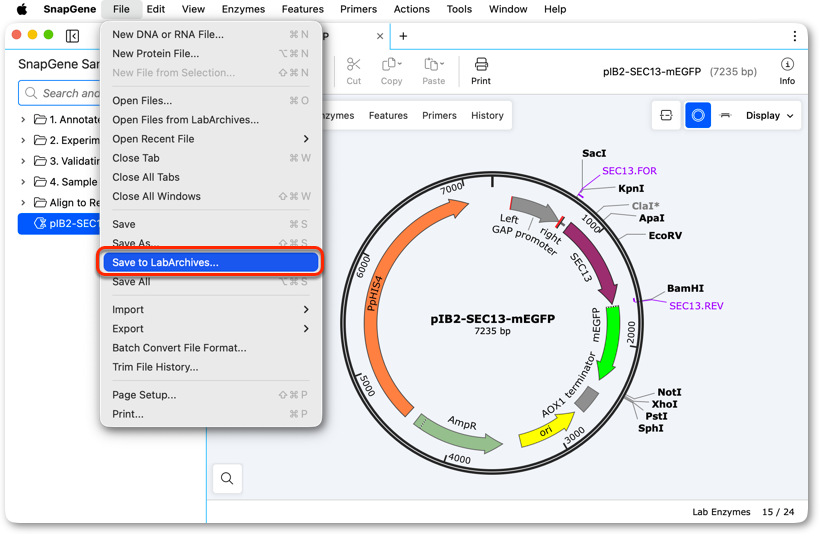This screenshot has height=534, width=819.
Task: Switch to linear map view icon
Action: tap(725, 115)
